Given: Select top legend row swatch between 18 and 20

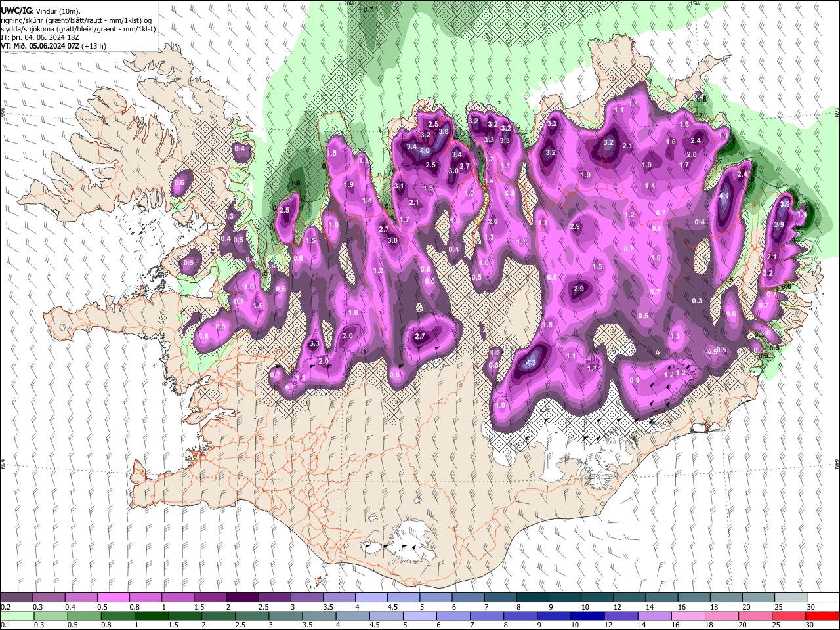Looking at the screenshot, I should 726,598.
